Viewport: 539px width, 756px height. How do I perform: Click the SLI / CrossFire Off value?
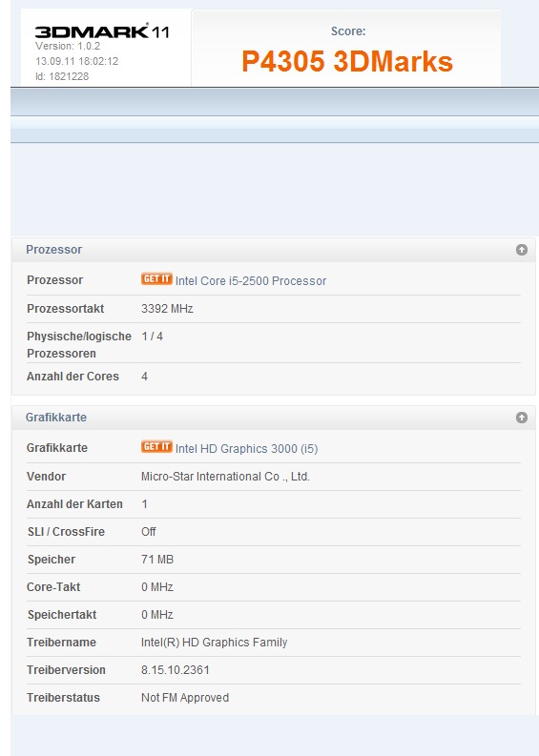click(148, 532)
